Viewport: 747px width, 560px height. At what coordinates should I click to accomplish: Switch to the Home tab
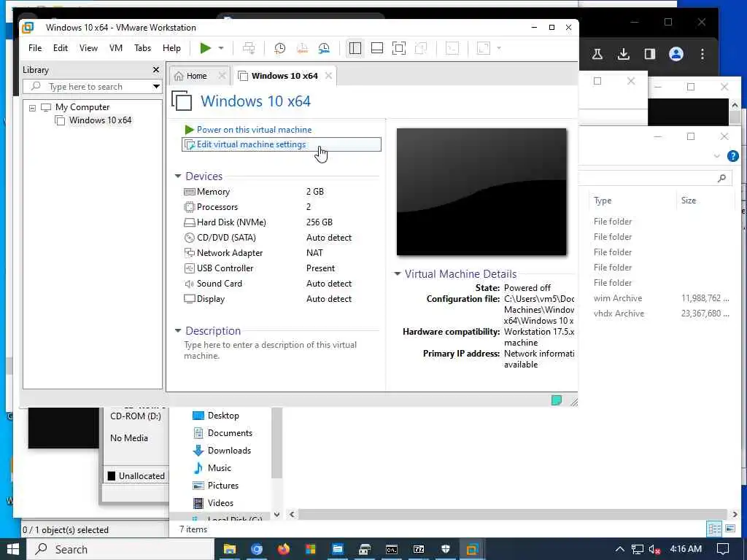pos(196,76)
